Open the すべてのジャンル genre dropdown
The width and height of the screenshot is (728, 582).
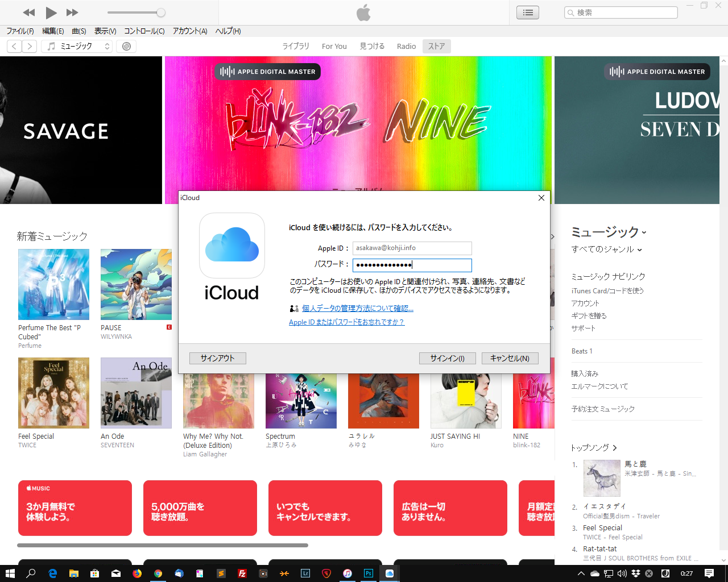tap(607, 250)
